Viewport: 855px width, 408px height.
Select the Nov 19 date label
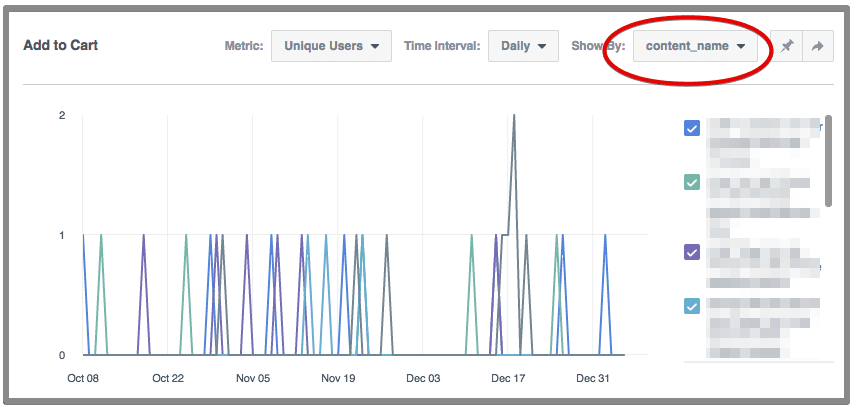[x=338, y=379]
